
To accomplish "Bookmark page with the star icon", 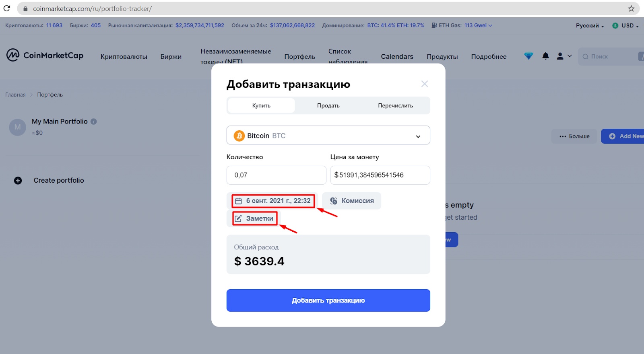I will point(631,8).
